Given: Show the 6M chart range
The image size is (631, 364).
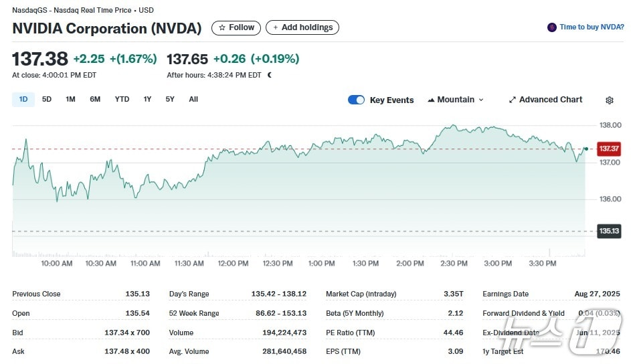Looking at the screenshot, I should [x=95, y=99].
